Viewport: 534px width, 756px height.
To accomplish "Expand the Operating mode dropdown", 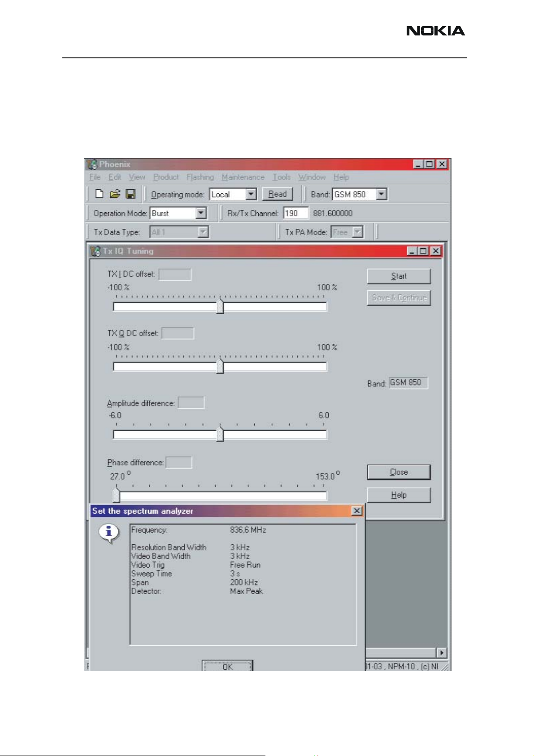I will coord(252,194).
